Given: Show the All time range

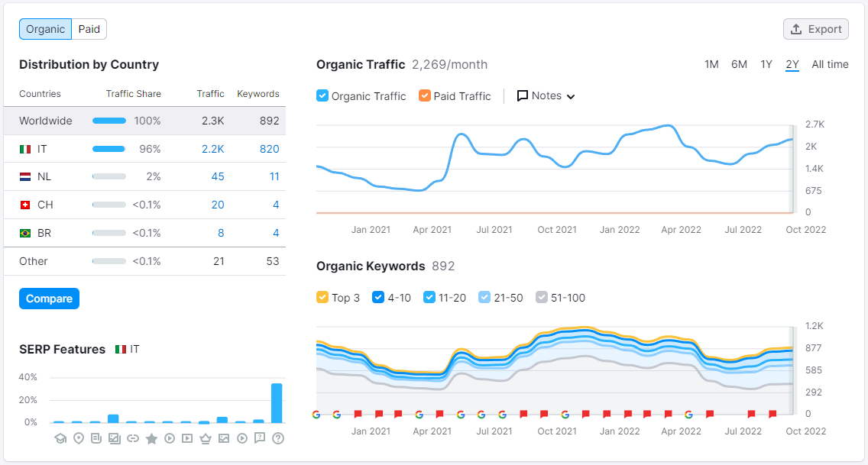Looking at the screenshot, I should (x=830, y=65).
